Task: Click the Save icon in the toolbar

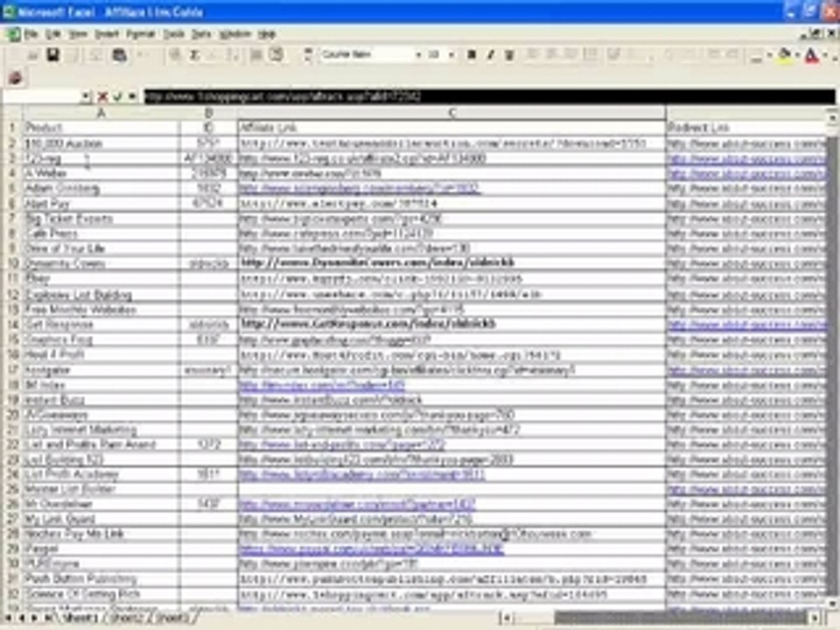Action: [52, 54]
